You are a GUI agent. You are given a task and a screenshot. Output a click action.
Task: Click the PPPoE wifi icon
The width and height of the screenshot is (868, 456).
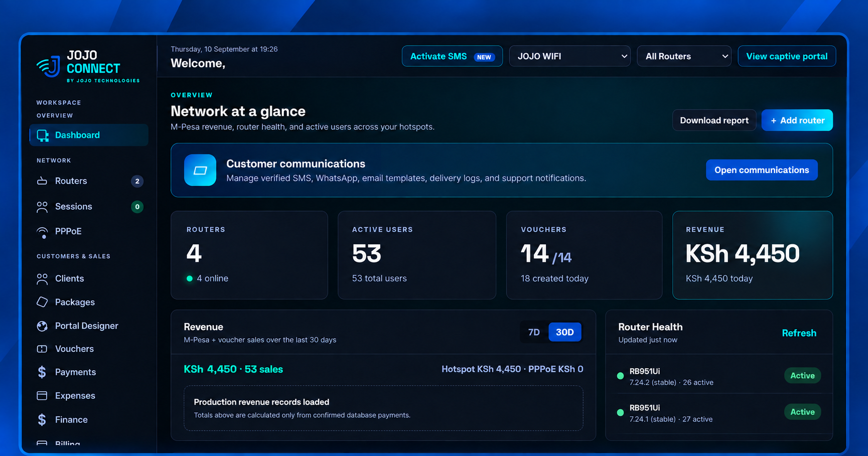[42, 232]
